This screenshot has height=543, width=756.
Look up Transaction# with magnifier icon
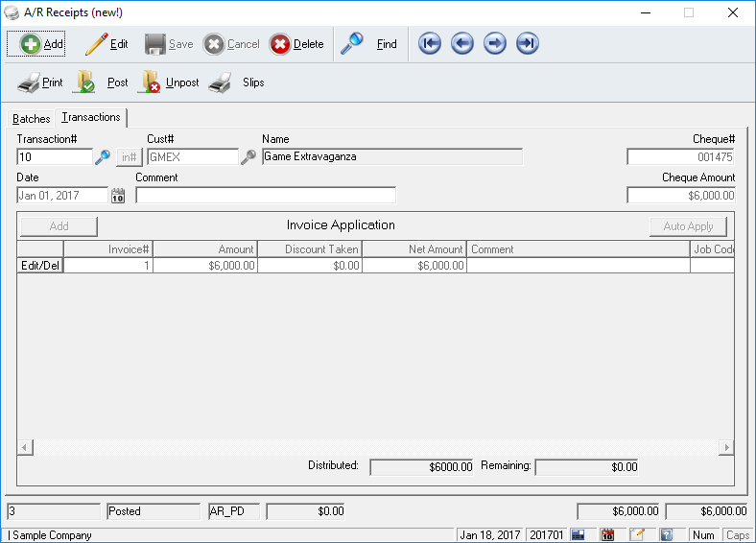(103, 157)
